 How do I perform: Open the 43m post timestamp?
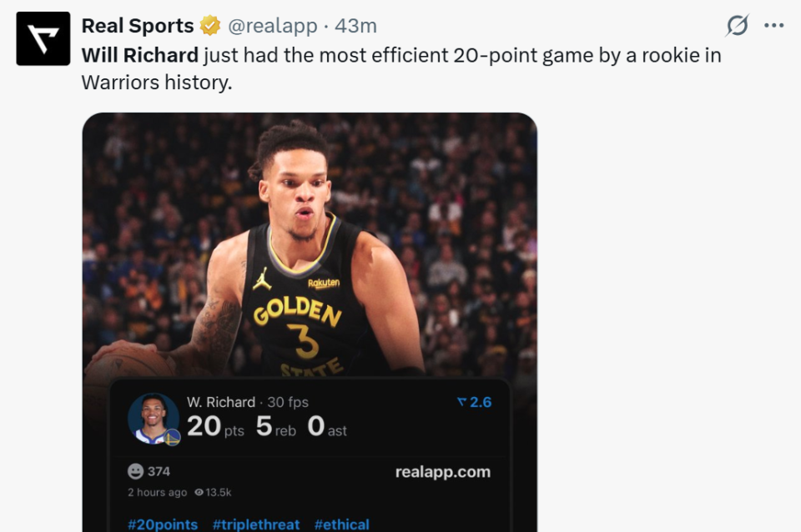[x=356, y=27]
